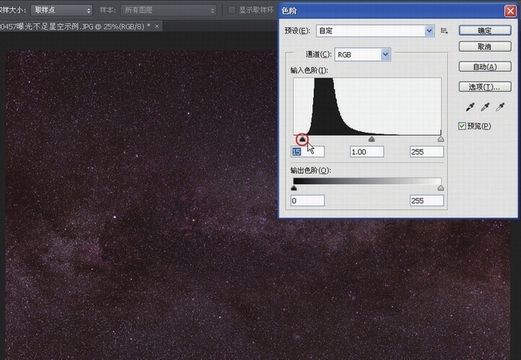
Task: Click the output black slider handle
Action: (294, 188)
